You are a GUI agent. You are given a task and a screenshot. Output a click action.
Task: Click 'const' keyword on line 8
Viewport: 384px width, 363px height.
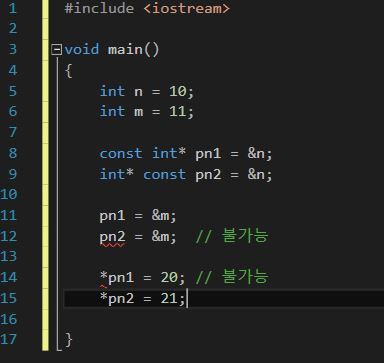pyautogui.click(x=121, y=153)
